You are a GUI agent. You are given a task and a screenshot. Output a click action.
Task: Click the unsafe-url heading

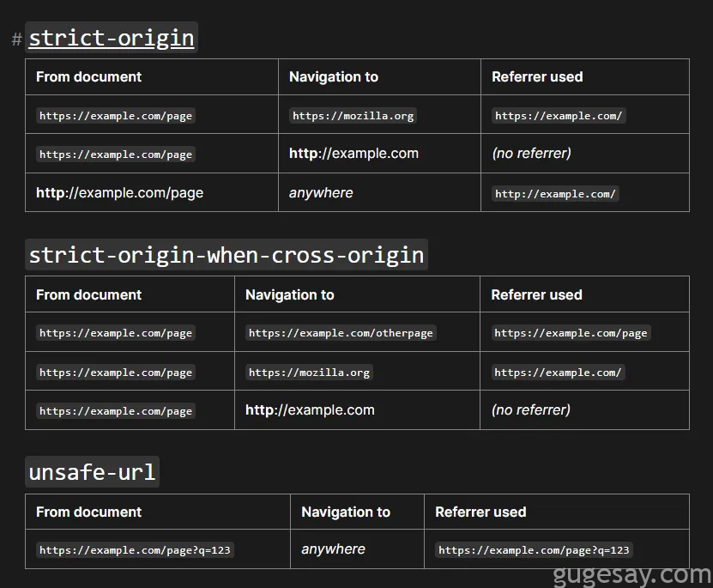click(93, 472)
